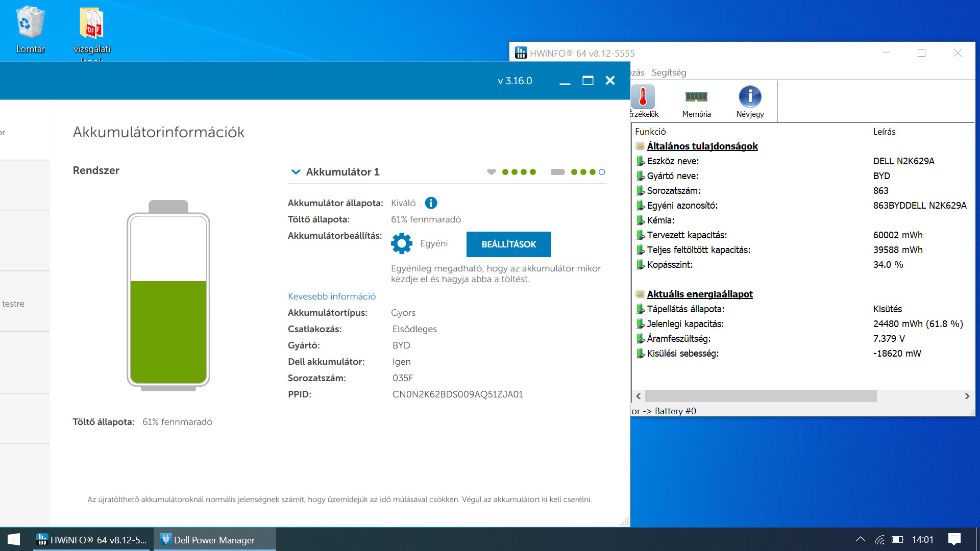Image resolution: width=980 pixels, height=551 pixels.
Task: Open the system tray battery icon
Action: point(897,539)
